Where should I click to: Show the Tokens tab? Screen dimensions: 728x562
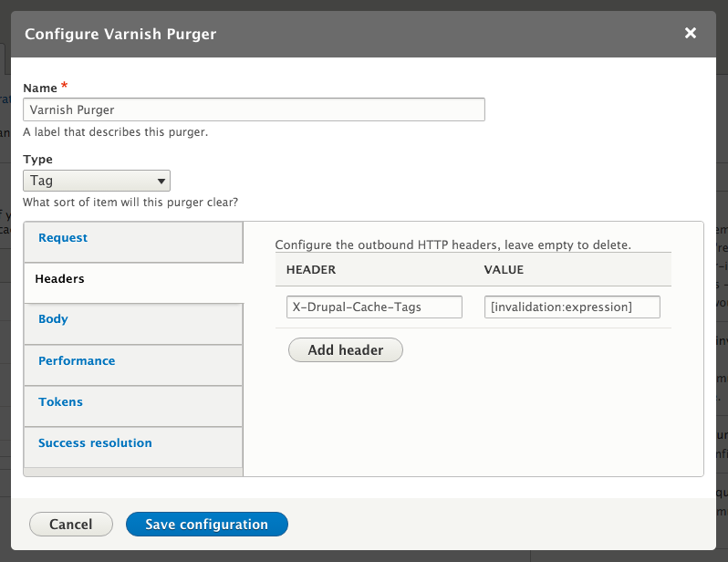click(x=134, y=406)
